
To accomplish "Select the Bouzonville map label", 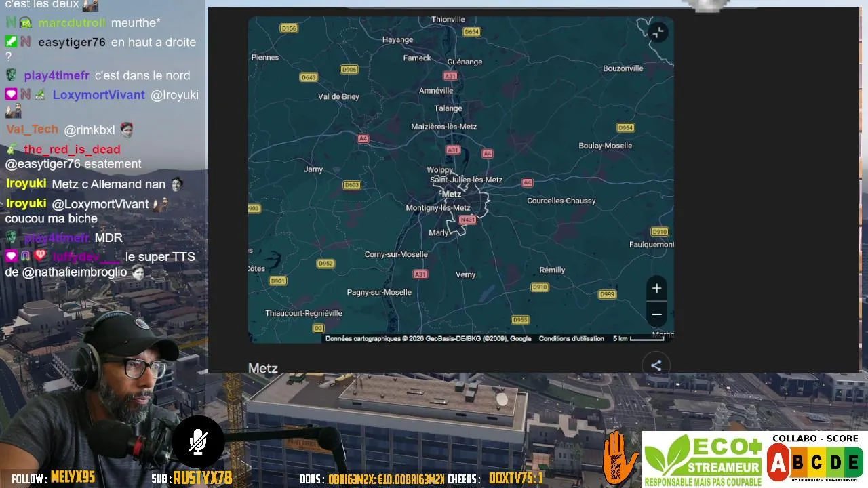I will tap(623, 68).
